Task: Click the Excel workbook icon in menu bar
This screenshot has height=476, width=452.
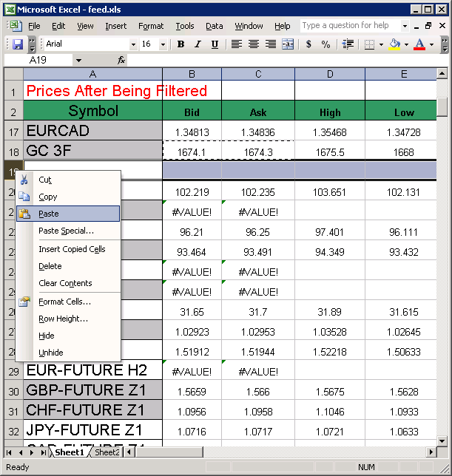Action: [x=16, y=26]
